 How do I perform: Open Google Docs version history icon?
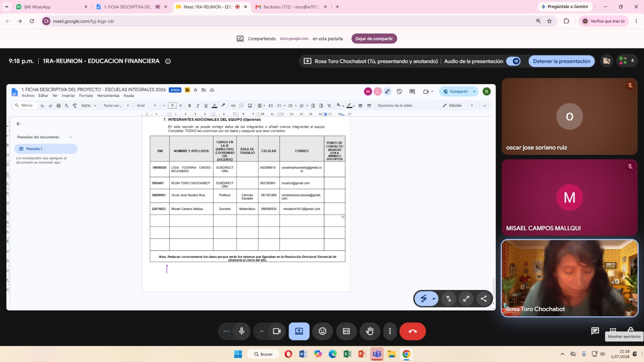(399, 91)
